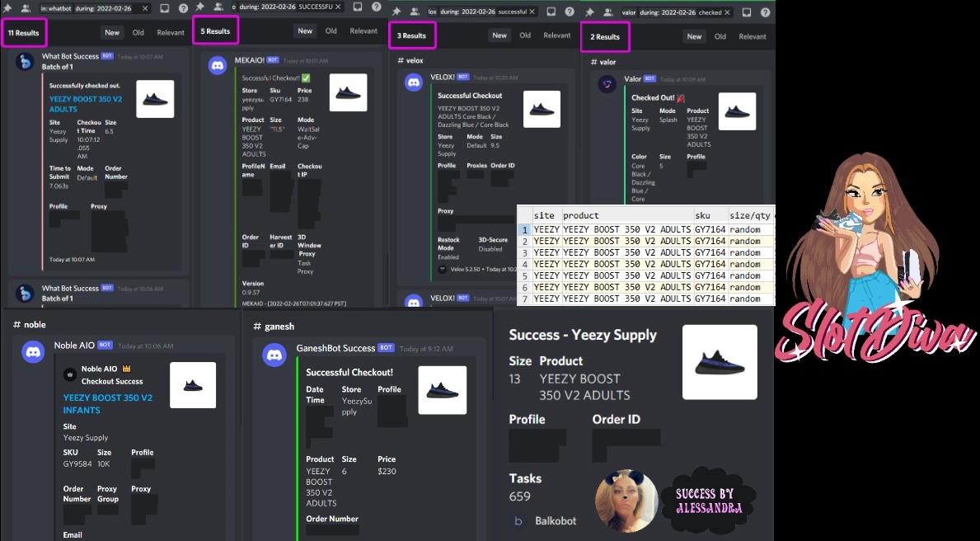Click the What Bot Success username at 10:07 AM
The image size is (980, 541).
[x=70, y=56]
